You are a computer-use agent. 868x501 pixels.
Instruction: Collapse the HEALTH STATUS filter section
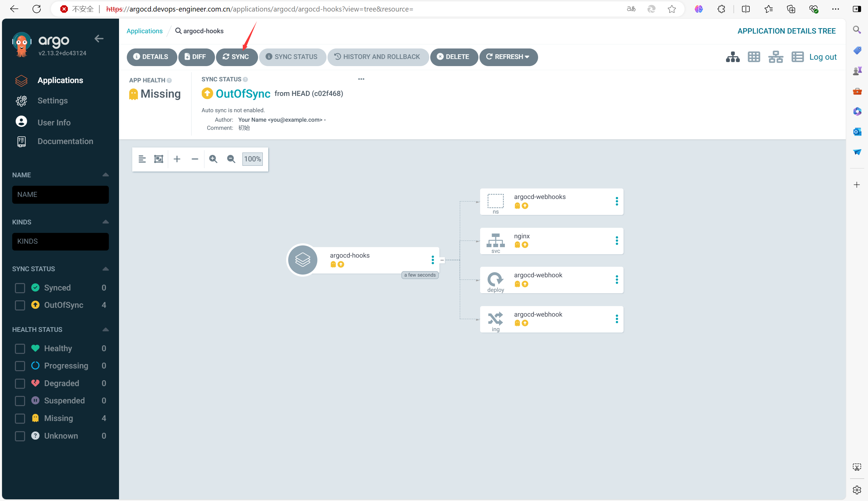106,329
